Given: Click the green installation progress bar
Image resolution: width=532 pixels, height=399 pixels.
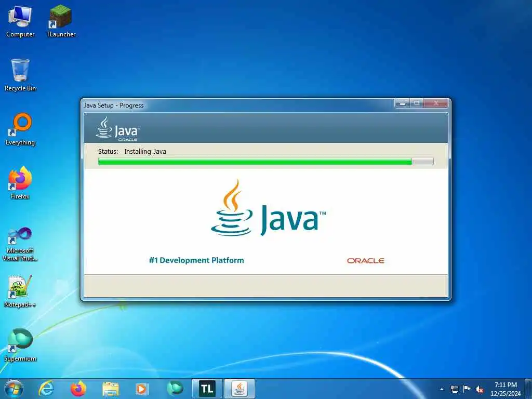Looking at the screenshot, I should [265, 162].
